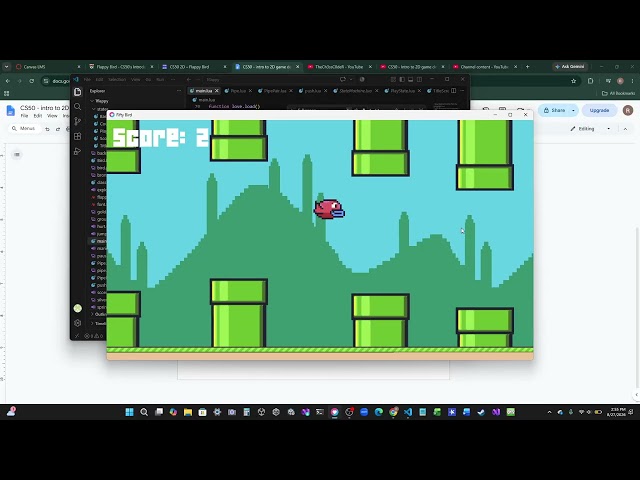Open the Docs account avatar R
The image size is (640, 480).
(628, 110)
